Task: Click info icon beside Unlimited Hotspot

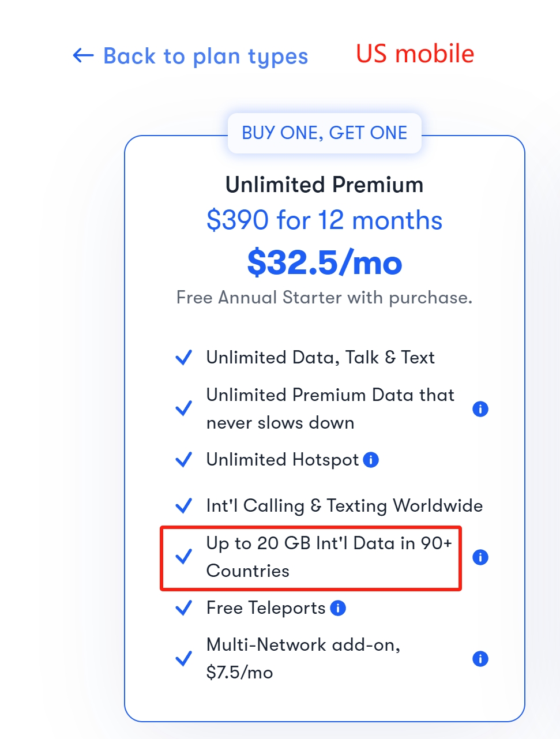Action: click(371, 460)
